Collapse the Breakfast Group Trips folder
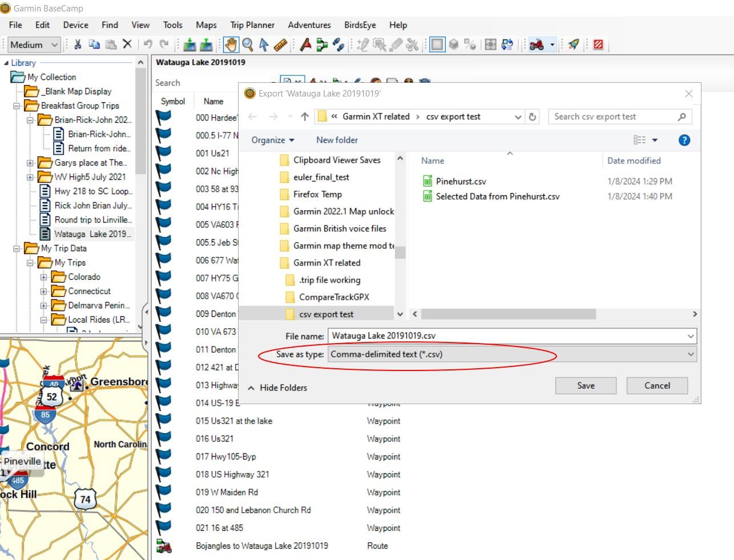This screenshot has width=734, height=560. point(17,106)
